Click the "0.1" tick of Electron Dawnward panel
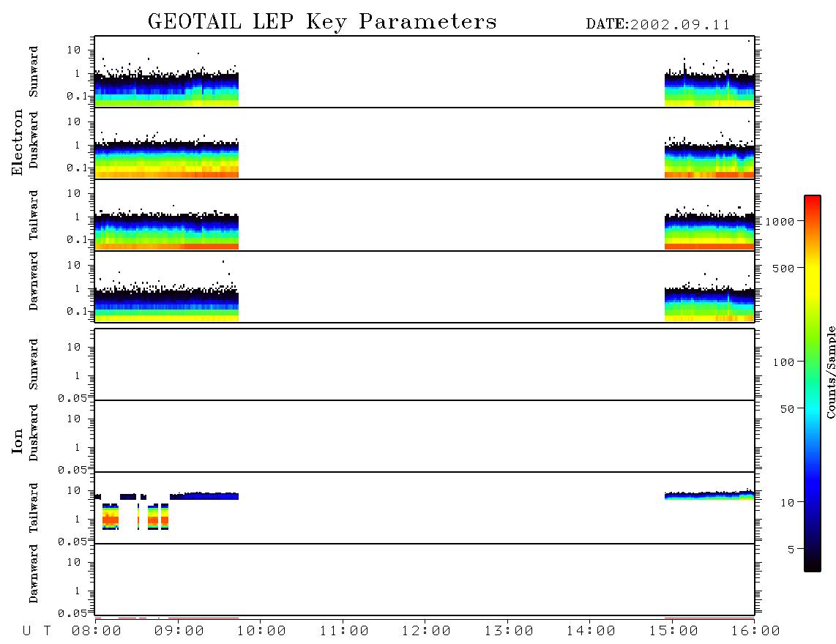 77,311
